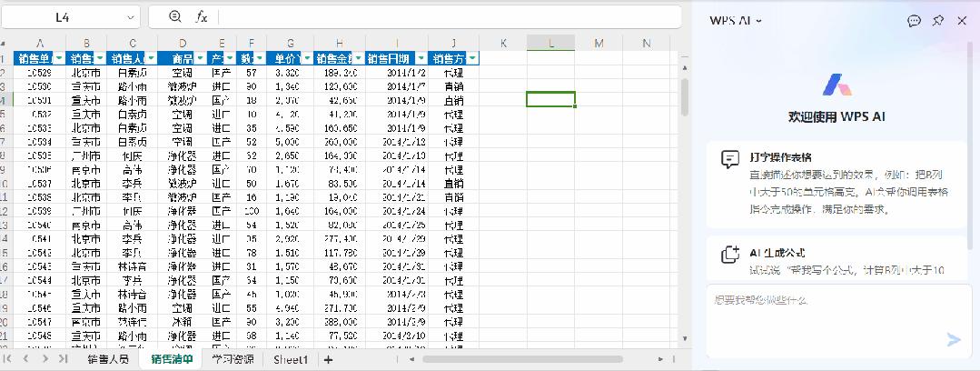
Task: Add a new sheet with the plus button
Action: click(328, 360)
